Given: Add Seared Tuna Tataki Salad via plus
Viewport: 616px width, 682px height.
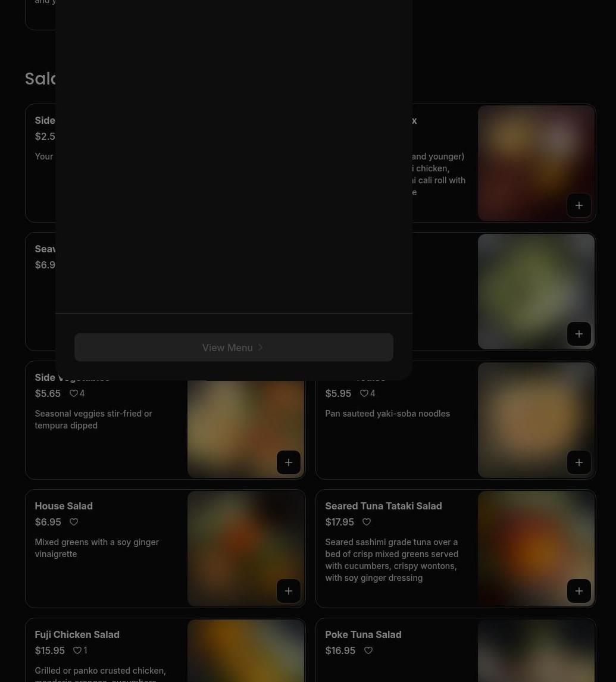Looking at the screenshot, I should [579, 591].
